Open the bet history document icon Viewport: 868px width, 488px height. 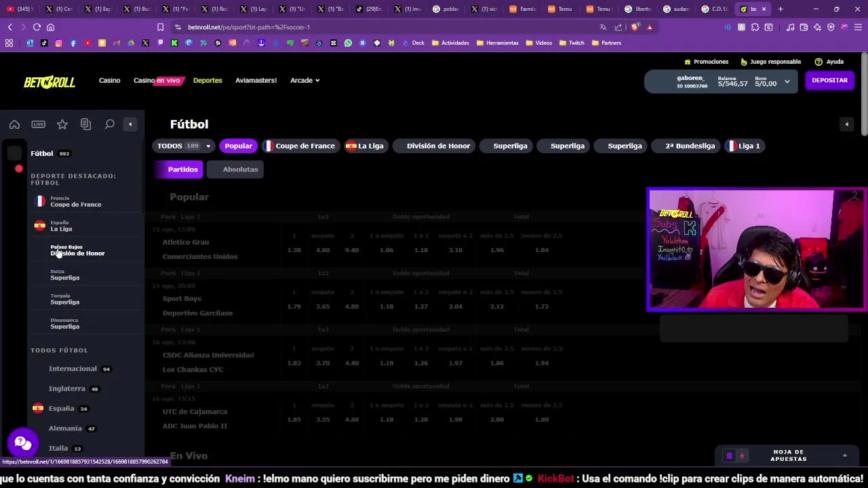(x=85, y=124)
